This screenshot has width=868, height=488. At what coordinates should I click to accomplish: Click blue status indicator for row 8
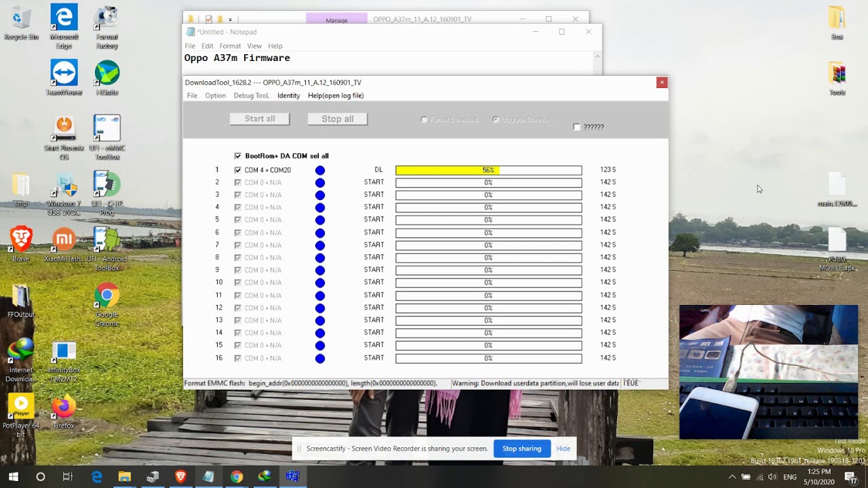pyautogui.click(x=320, y=258)
